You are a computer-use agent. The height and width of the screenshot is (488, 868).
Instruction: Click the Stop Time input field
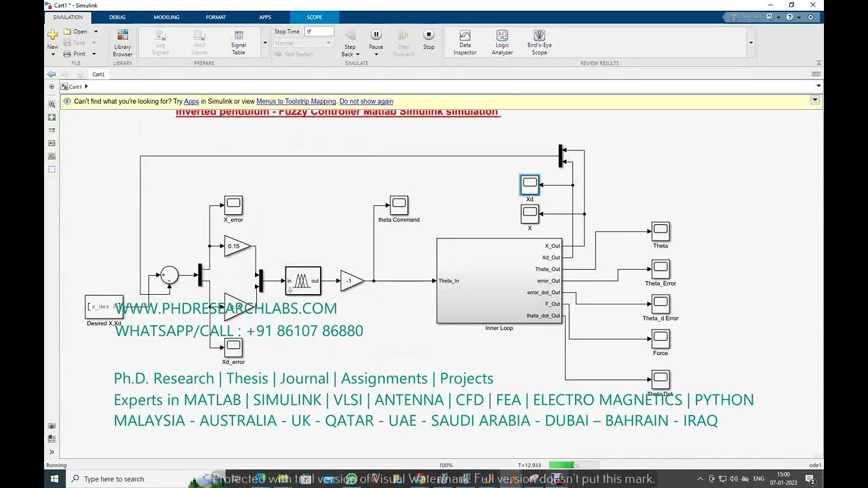click(319, 31)
